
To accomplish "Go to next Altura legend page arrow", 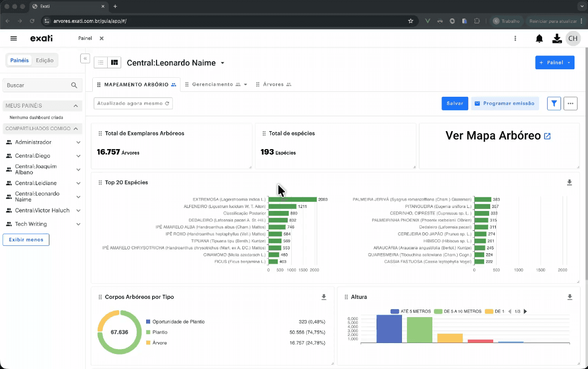I will (x=525, y=312).
